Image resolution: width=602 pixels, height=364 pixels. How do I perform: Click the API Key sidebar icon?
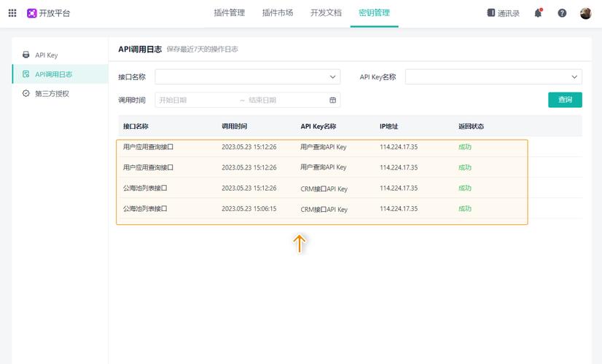point(26,55)
